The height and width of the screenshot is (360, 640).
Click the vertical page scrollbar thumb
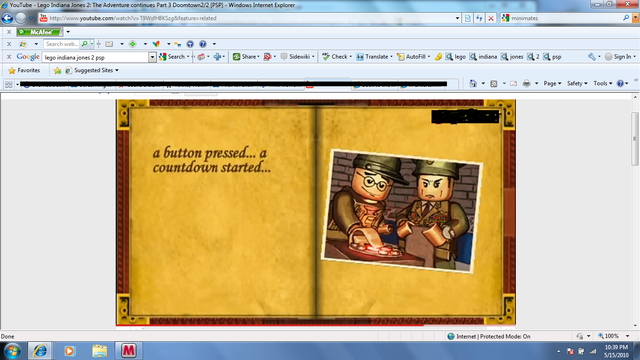pyautogui.click(x=635, y=139)
